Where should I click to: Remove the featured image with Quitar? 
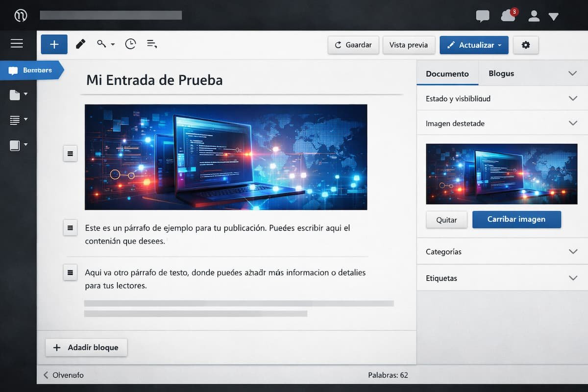pyautogui.click(x=446, y=220)
